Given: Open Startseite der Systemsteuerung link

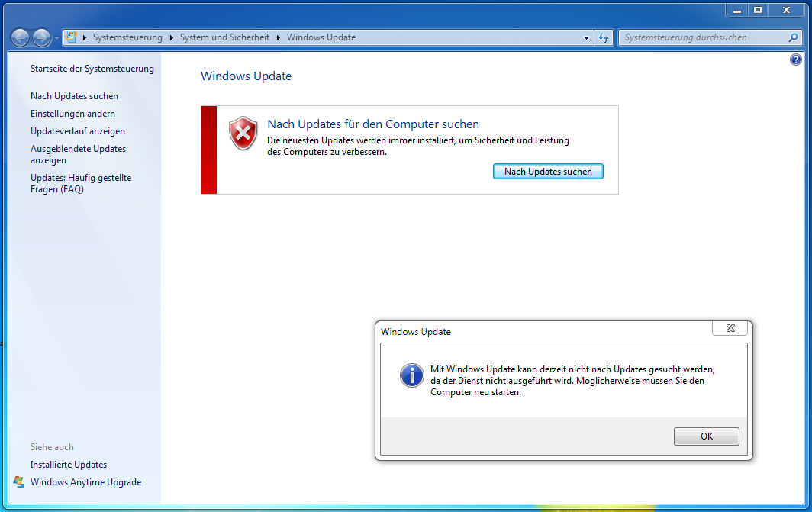Looking at the screenshot, I should click(x=92, y=69).
